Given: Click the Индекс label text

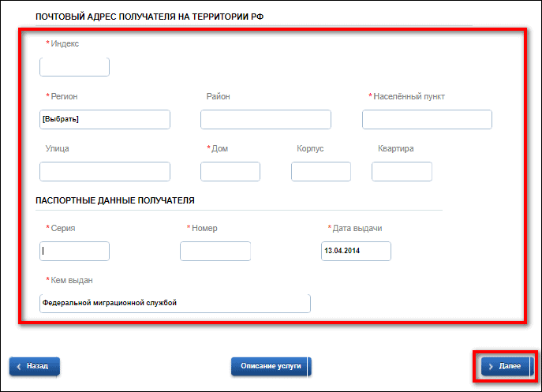Looking at the screenshot, I should click(x=65, y=43).
